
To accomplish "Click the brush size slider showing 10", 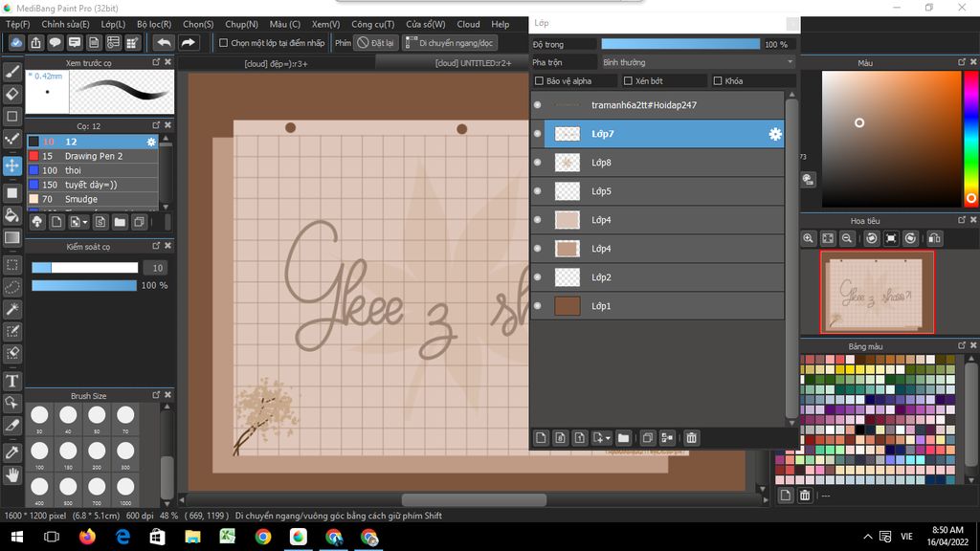I will [x=85, y=268].
